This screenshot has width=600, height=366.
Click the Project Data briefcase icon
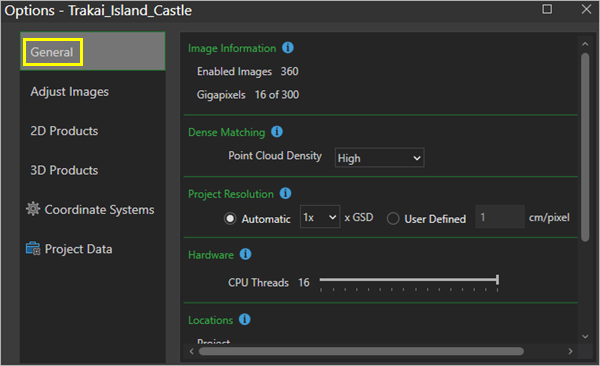tap(33, 248)
